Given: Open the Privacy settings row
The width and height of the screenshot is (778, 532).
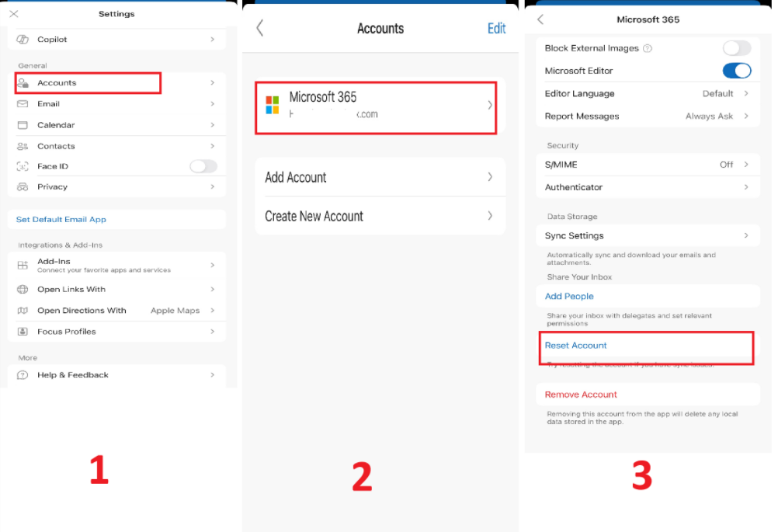Looking at the screenshot, I should pos(117,186).
